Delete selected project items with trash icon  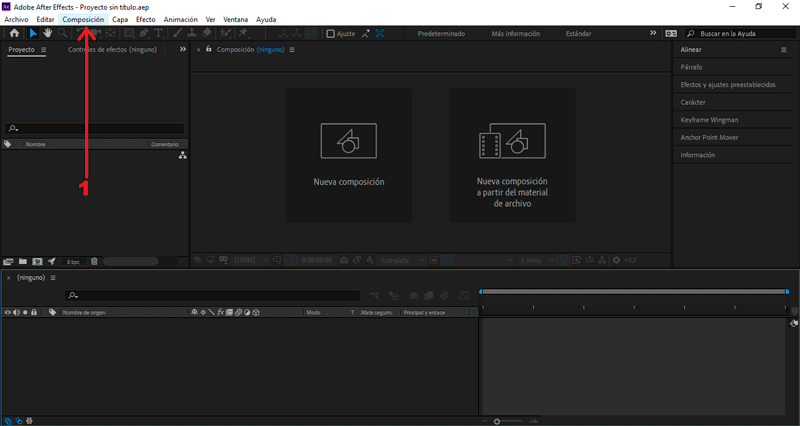click(94, 261)
